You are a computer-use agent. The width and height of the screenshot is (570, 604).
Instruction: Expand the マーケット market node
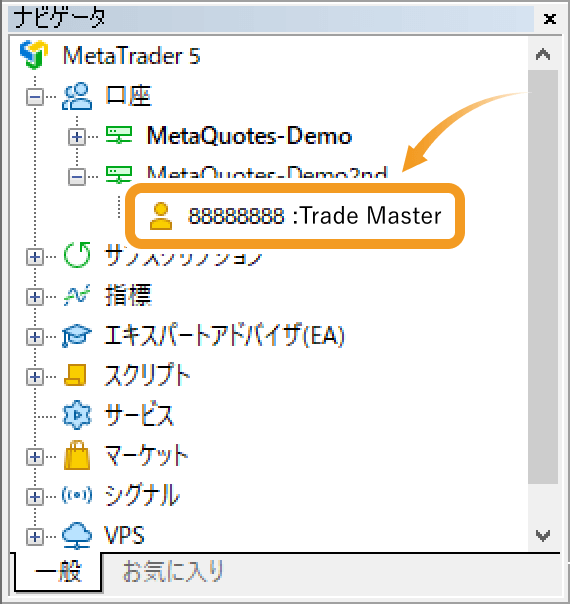point(35,457)
